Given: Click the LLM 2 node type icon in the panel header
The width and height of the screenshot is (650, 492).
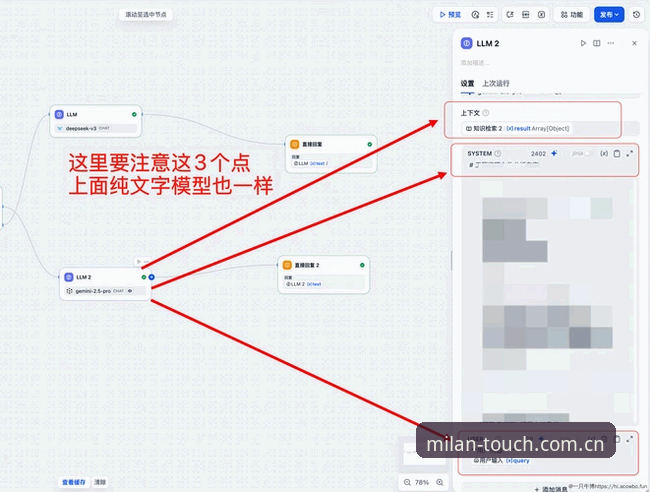Looking at the screenshot, I should click(466, 43).
